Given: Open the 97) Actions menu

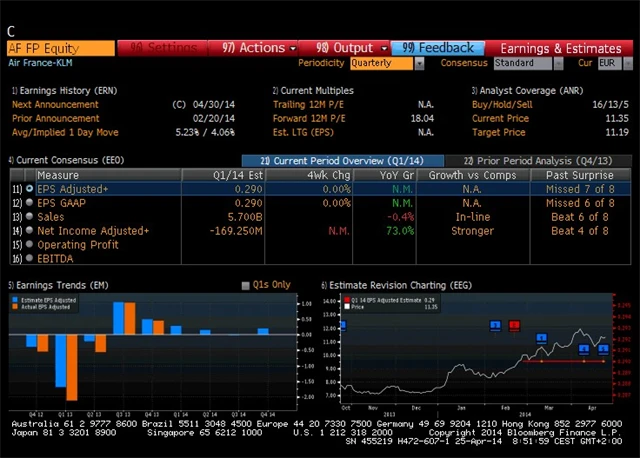Looking at the screenshot, I should (x=253, y=48).
